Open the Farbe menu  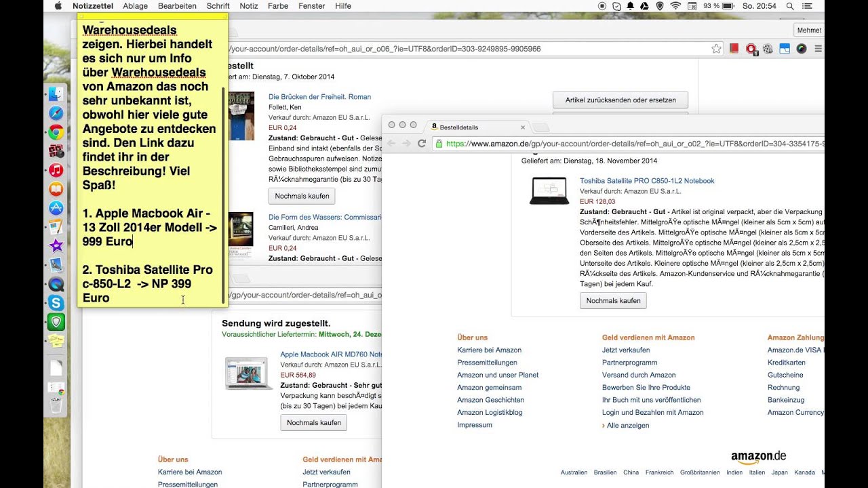(278, 6)
